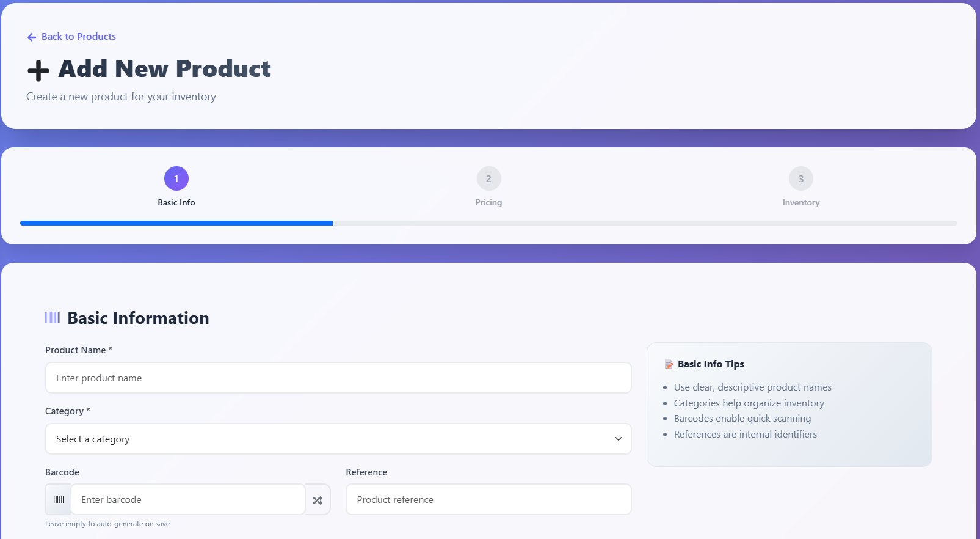Click the Reference field label

[x=366, y=472]
